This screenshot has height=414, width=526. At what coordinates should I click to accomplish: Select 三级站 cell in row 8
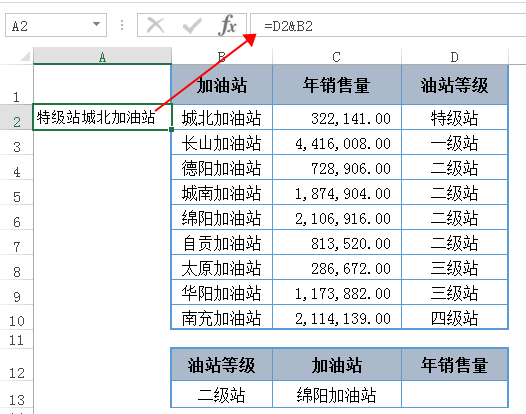point(455,267)
